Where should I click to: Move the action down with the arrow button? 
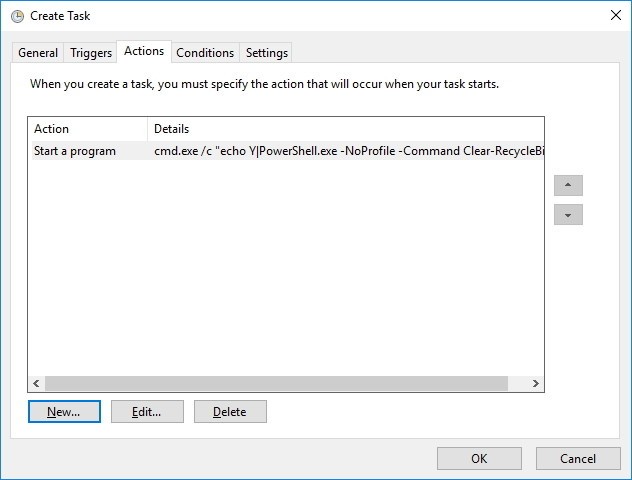coord(568,214)
